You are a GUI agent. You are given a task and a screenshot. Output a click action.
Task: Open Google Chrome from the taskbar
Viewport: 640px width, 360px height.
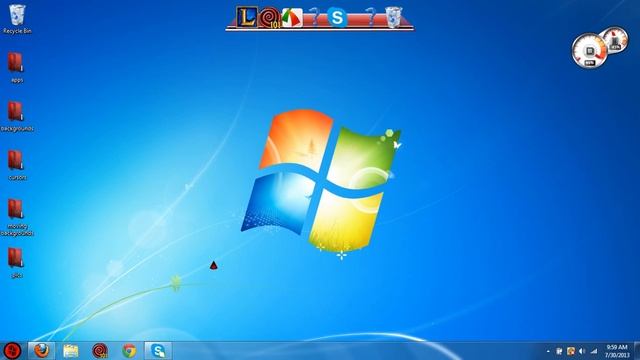click(x=129, y=351)
